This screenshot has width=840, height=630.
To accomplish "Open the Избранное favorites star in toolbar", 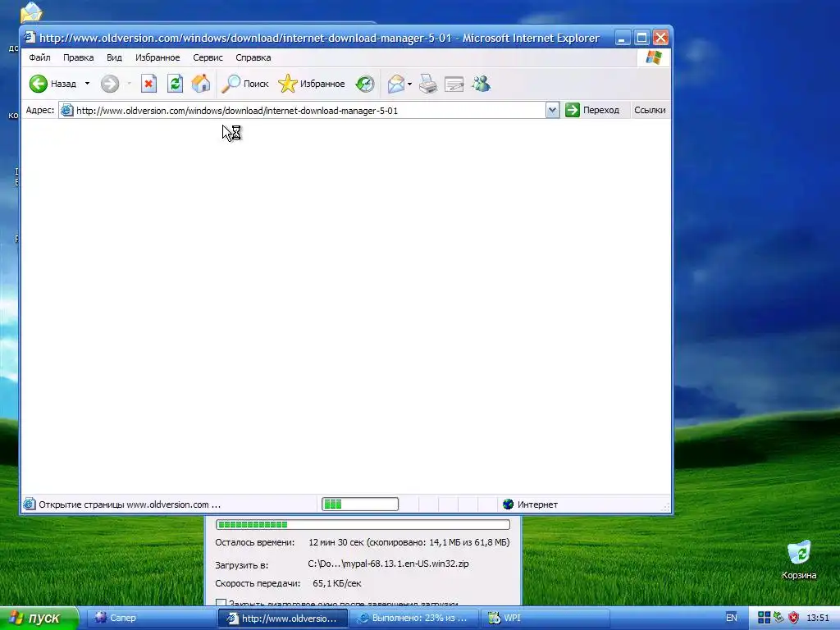I will pos(311,84).
